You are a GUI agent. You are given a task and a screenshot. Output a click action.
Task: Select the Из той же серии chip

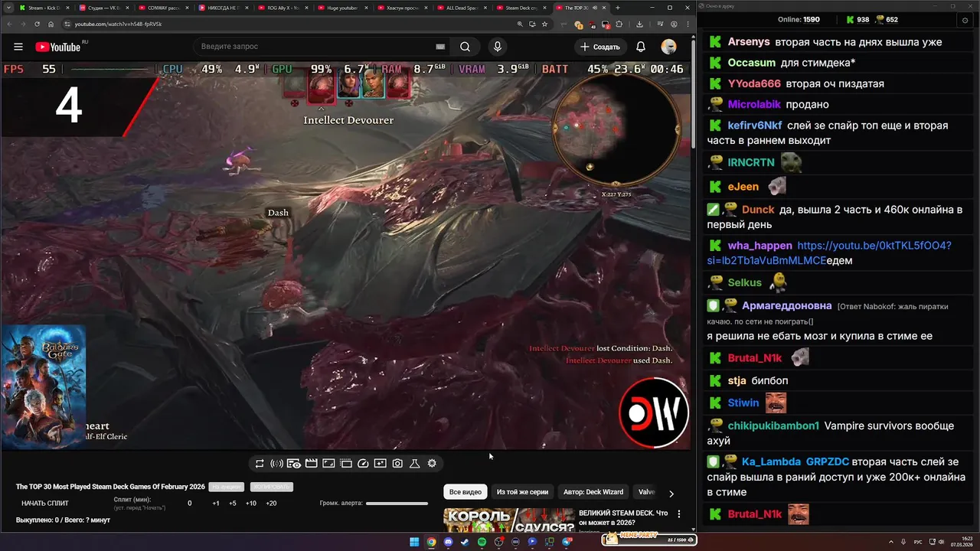point(522,492)
